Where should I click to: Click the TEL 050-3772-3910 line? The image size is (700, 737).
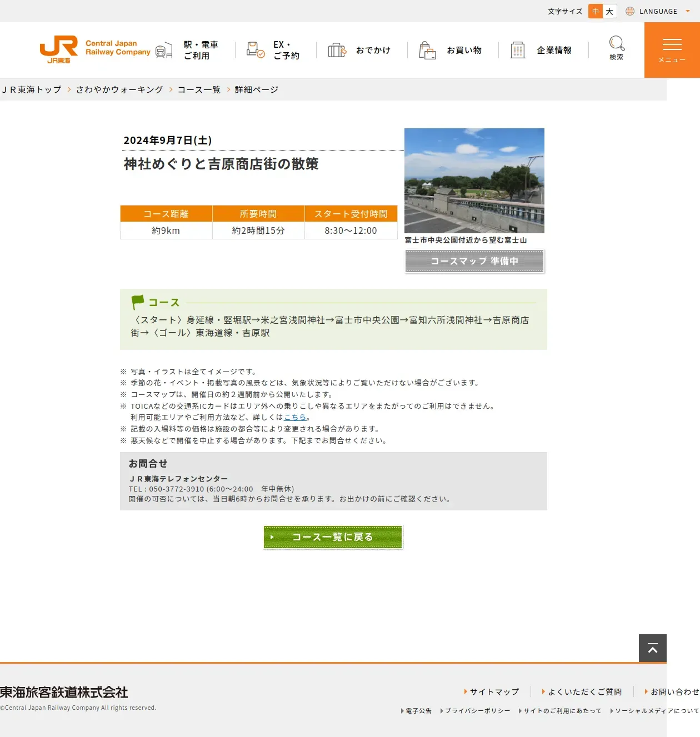click(x=212, y=489)
